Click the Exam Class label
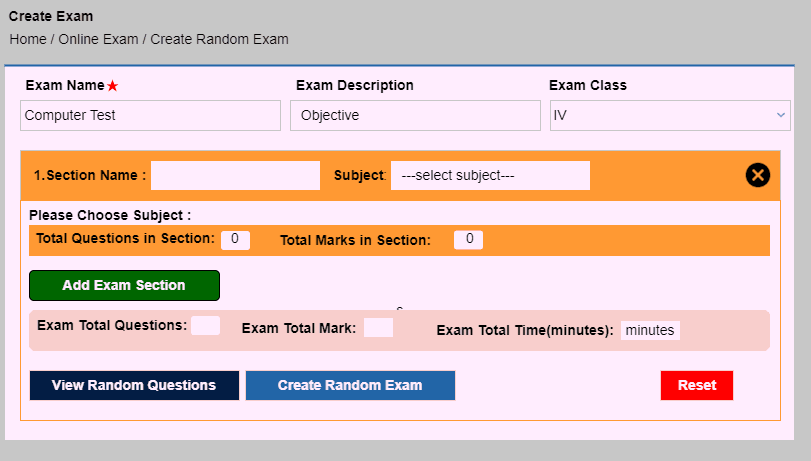811x461 pixels. point(588,85)
